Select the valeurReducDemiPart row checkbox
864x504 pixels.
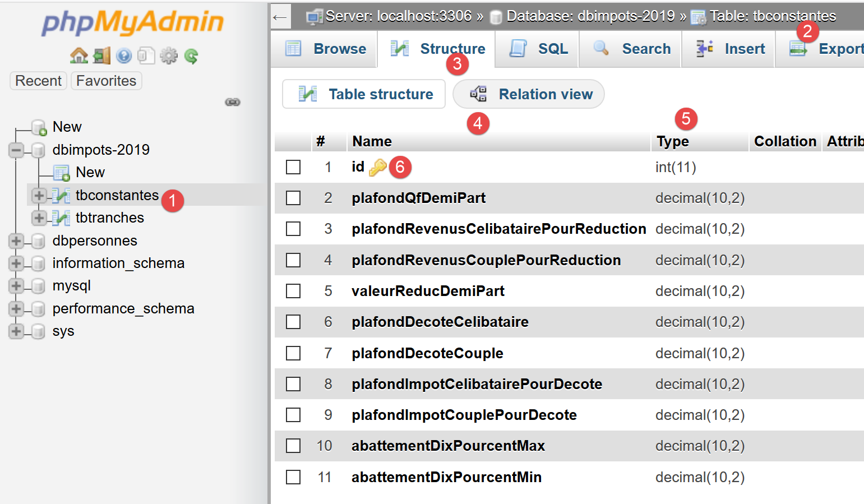(293, 291)
